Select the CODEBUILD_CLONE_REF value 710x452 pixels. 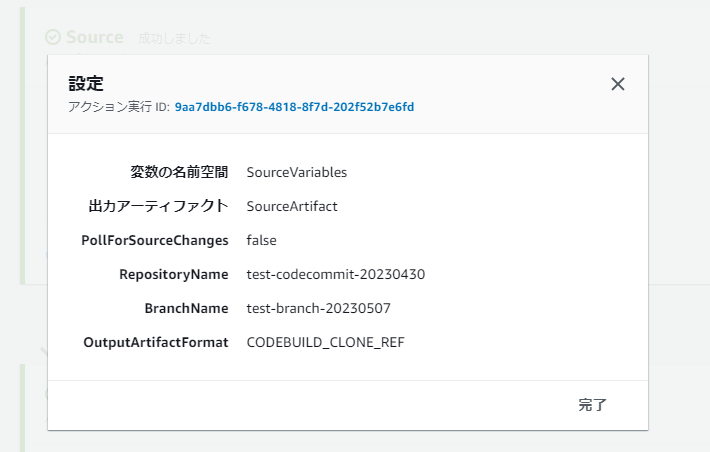click(x=325, y=342)
